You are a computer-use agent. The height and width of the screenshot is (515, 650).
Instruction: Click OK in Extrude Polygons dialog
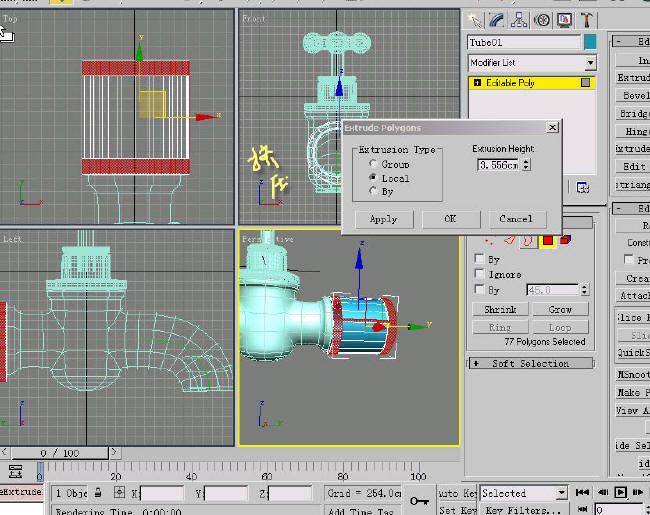[451, 219]
